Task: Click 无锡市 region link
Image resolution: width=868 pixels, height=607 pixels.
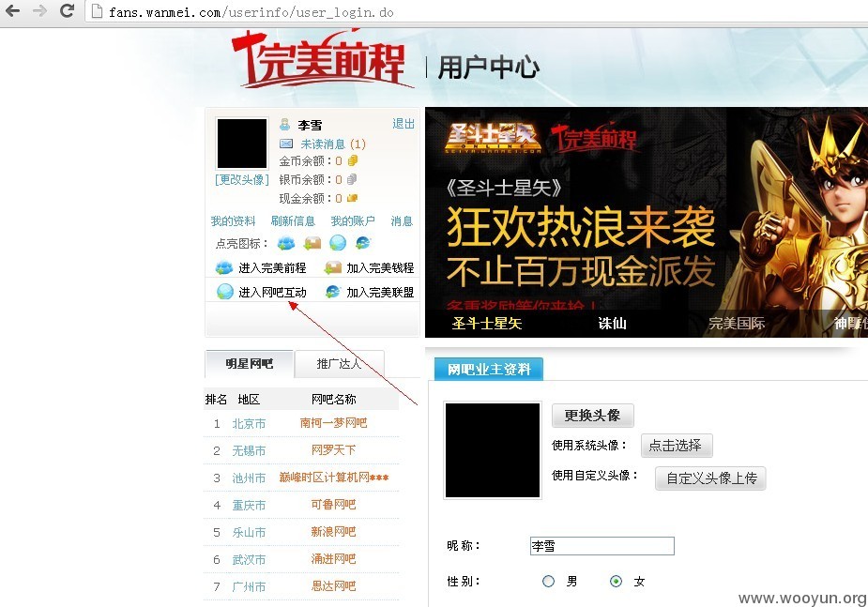Action: [x=249, y=450]
